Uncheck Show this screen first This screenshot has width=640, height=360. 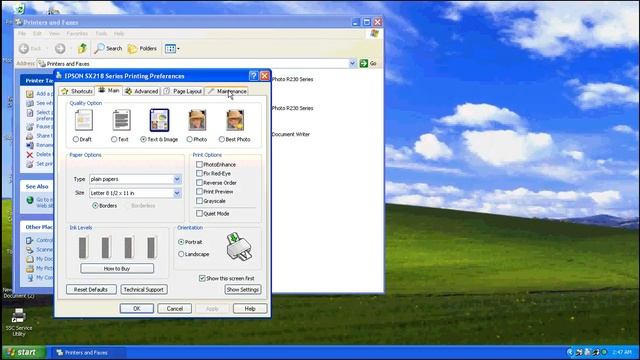(202, 278)
